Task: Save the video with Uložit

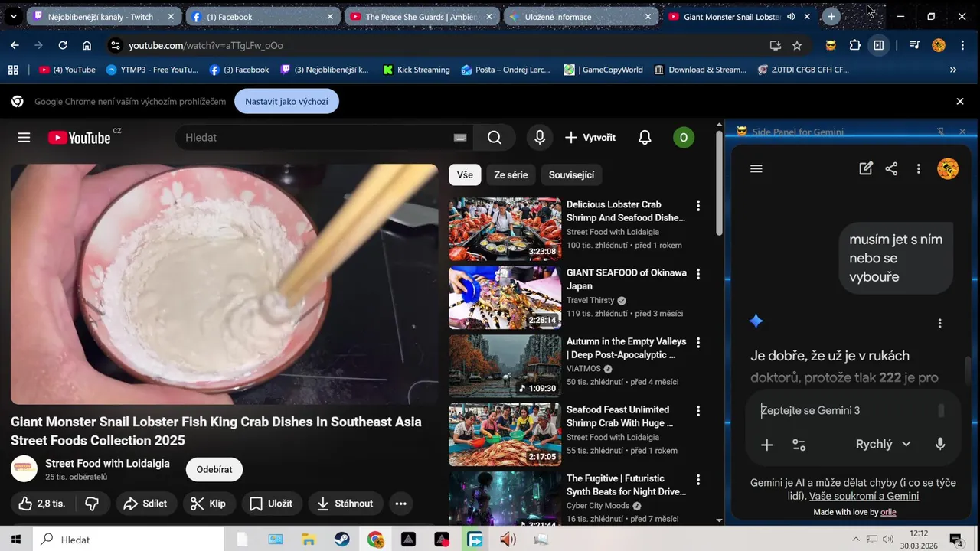Action: click(x=272, y=504)
